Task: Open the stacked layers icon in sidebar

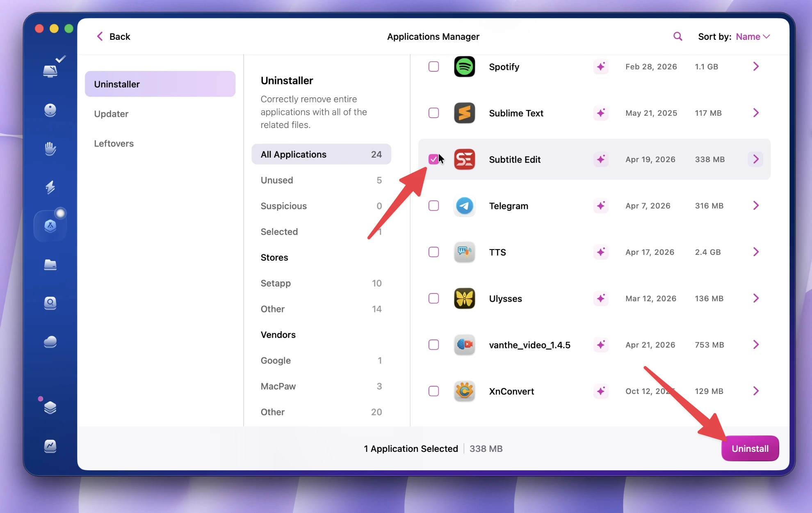Action: tap(50, 408)
